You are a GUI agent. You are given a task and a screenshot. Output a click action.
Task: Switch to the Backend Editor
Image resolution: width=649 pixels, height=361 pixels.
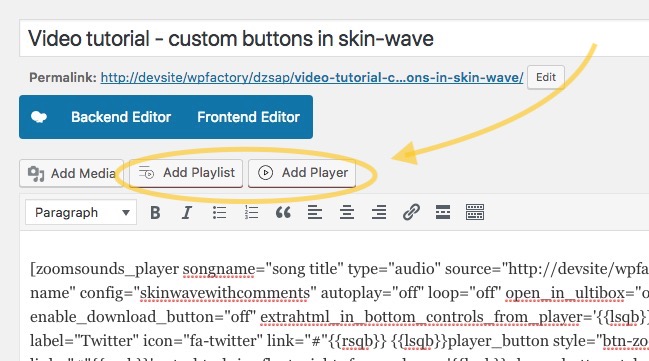click(x=121, y=117)
